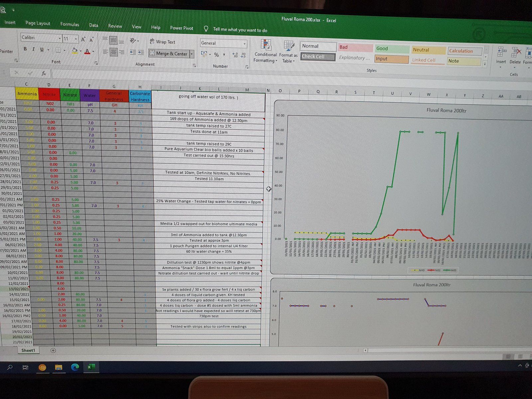Click the Decrease Font Size icon
Screen dimensions: 532x399
91,40
